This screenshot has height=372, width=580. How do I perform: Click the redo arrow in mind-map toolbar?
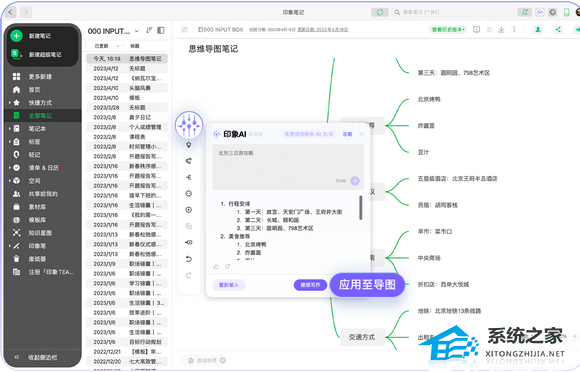point(189,275)
